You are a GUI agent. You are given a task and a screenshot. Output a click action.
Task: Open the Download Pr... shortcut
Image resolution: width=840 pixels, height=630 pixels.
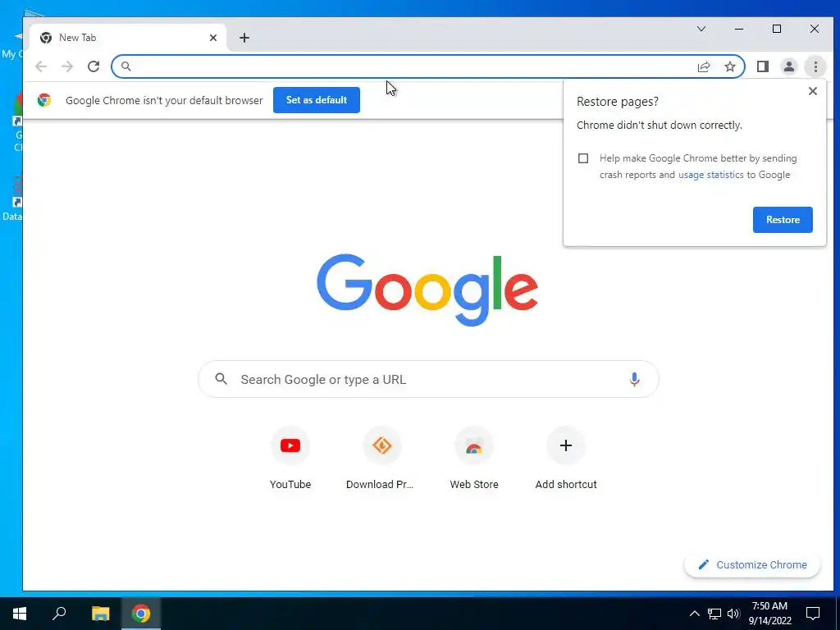380,458
